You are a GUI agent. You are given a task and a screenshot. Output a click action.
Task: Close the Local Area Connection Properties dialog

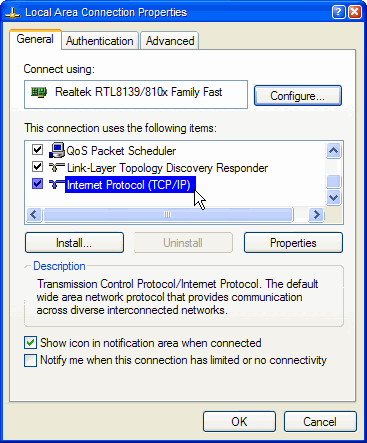[355, 12]
